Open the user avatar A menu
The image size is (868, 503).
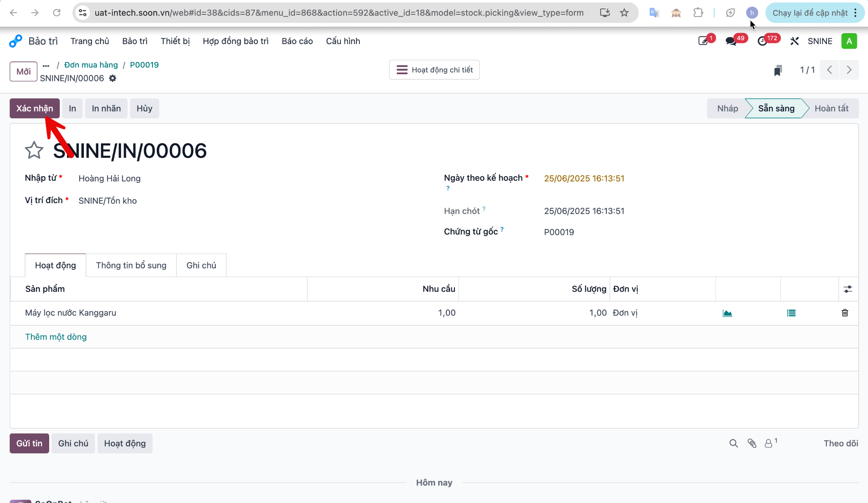coord(849,41)
